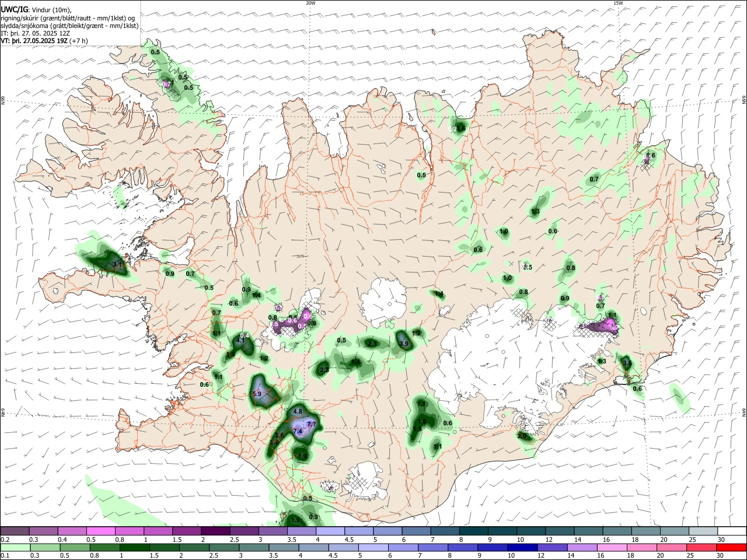Pick the white swatch ending the upper legend
The height and width of the screenshot is (560, 747).
(731, 531)
